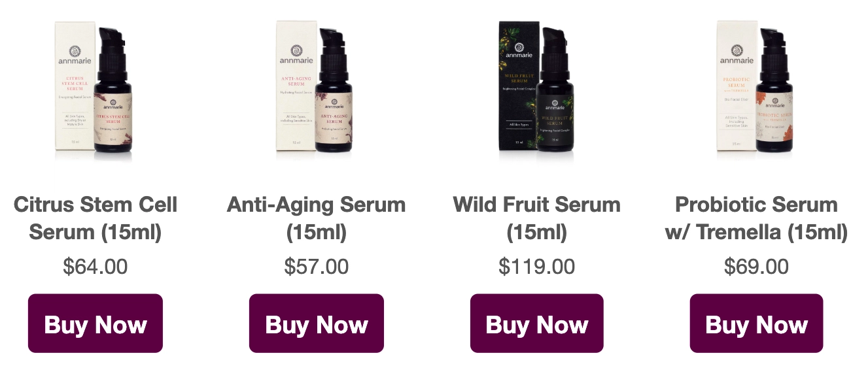Click the Wild Fruit Serum bottle image
The width and height of the screenshot is (868, 366).
pyautogui.click(x=555, y=91)
